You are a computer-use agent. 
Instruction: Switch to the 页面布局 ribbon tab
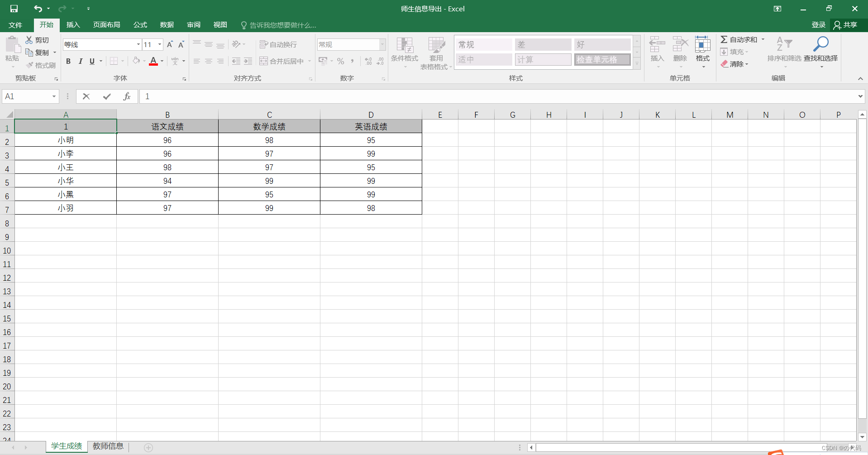[x=107, y=25]
